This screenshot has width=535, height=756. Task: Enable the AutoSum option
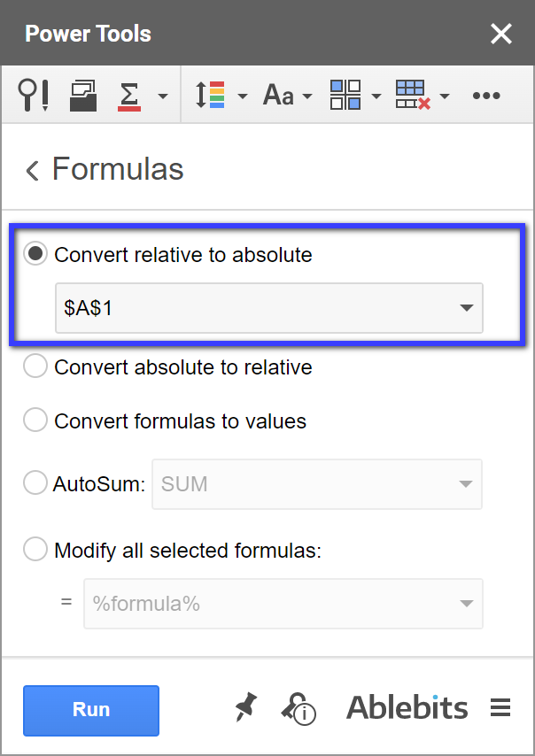35,482
